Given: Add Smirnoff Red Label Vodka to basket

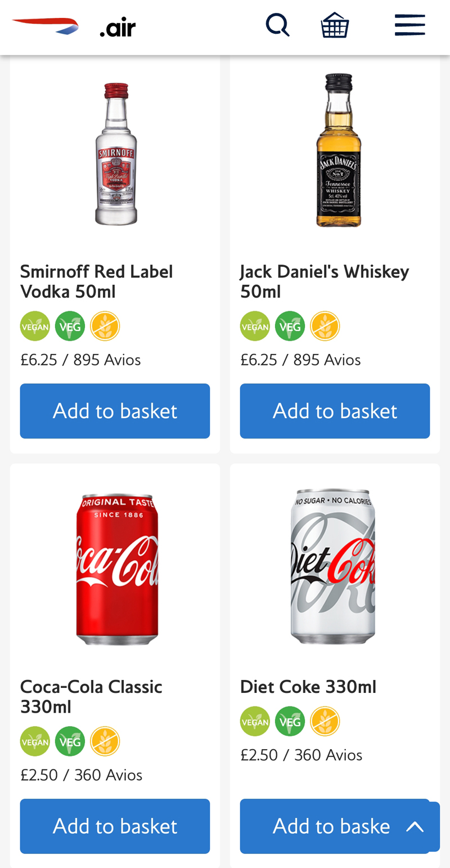Looking at the screenshot, I should click(115, 411).
